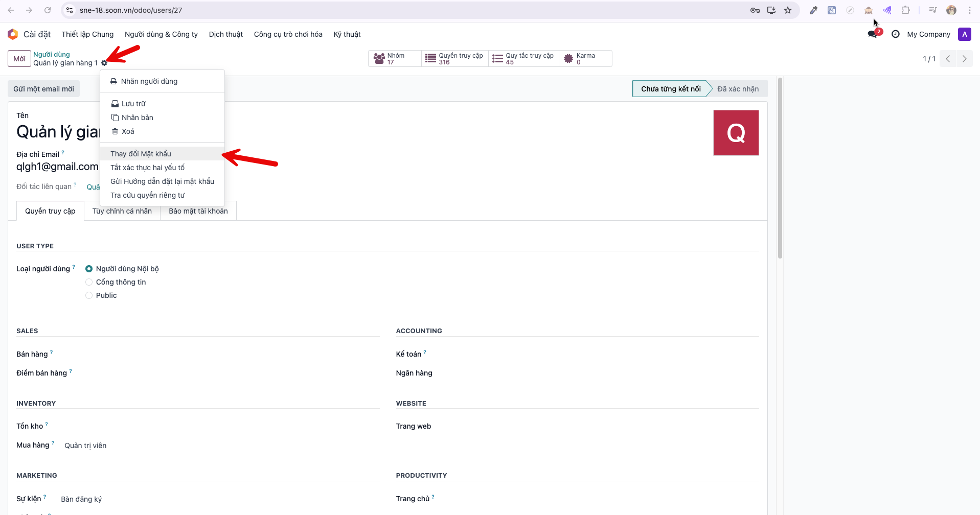Screen dimensions: 980x515
Task: Click the browser address bar URL
Action: pyautogui.click(x=131, y=10)
